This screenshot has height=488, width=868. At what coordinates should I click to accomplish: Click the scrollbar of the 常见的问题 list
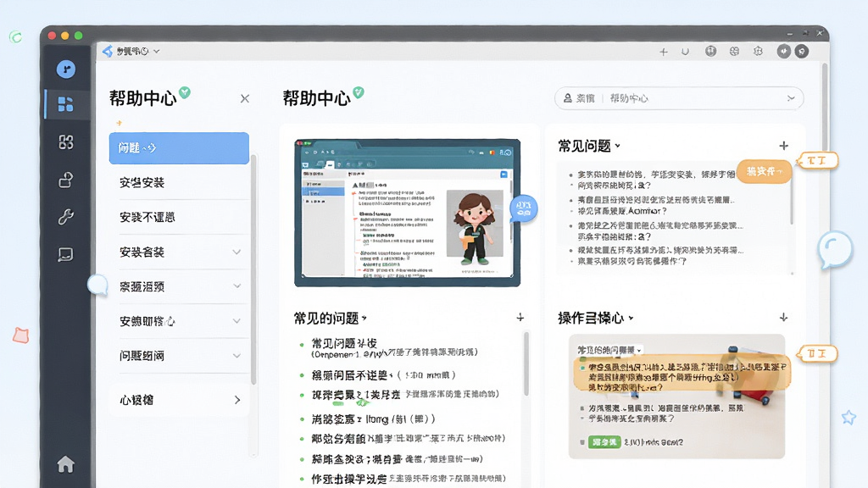tap(526, 364)
